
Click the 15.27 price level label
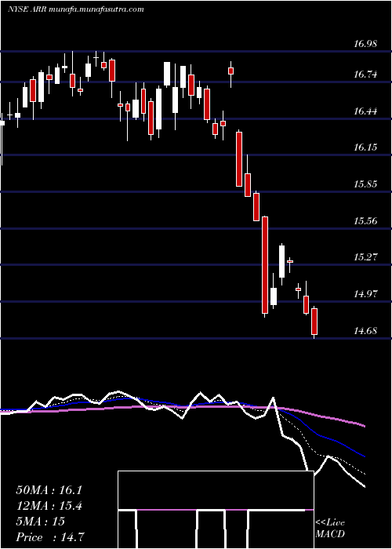[x=365, y=257]
